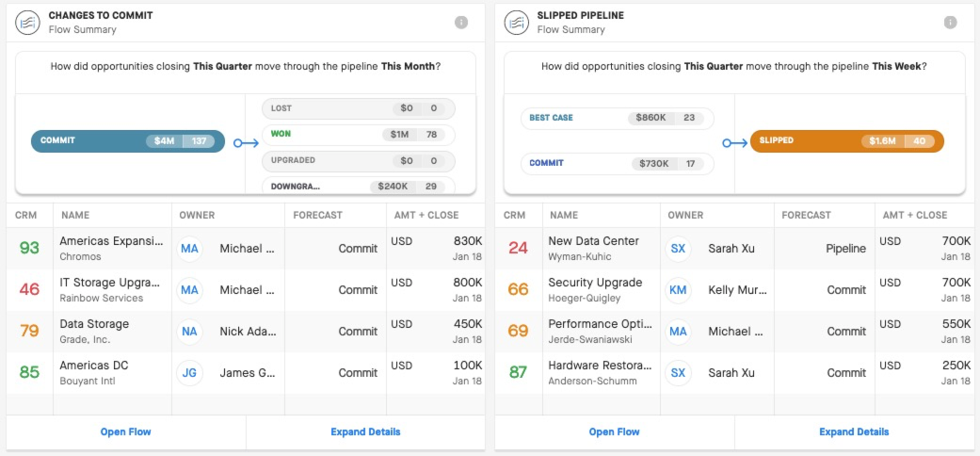Click MA avatar for Americas Expansion row

click(x=189, y=249)
